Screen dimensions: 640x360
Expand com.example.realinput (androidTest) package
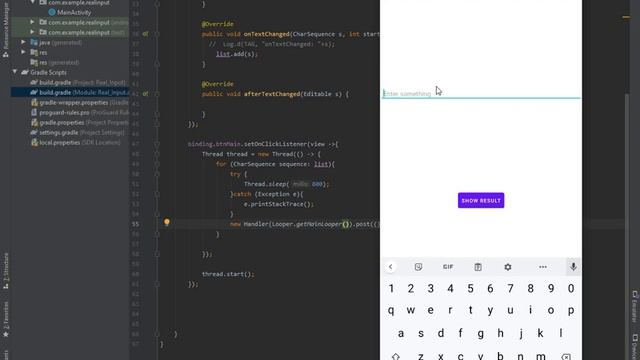32,22
